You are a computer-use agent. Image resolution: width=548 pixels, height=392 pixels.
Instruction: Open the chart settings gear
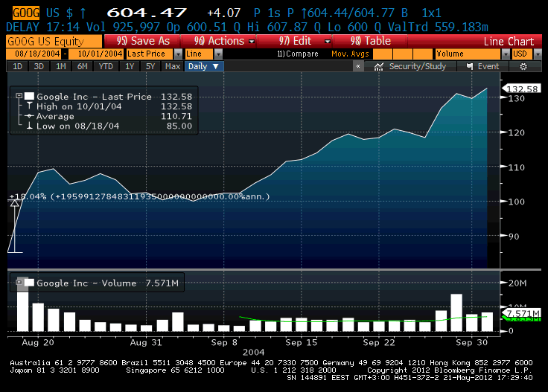(x=523, y=66)
